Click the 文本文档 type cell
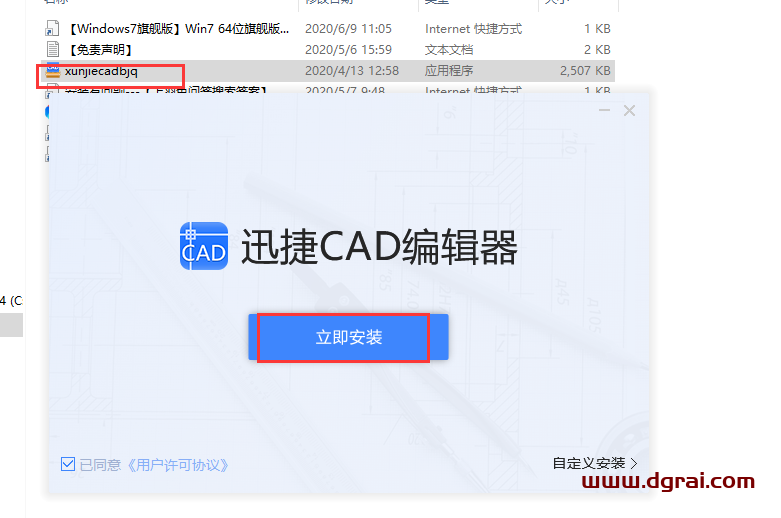The image size is (781, 518). [449, 50]
